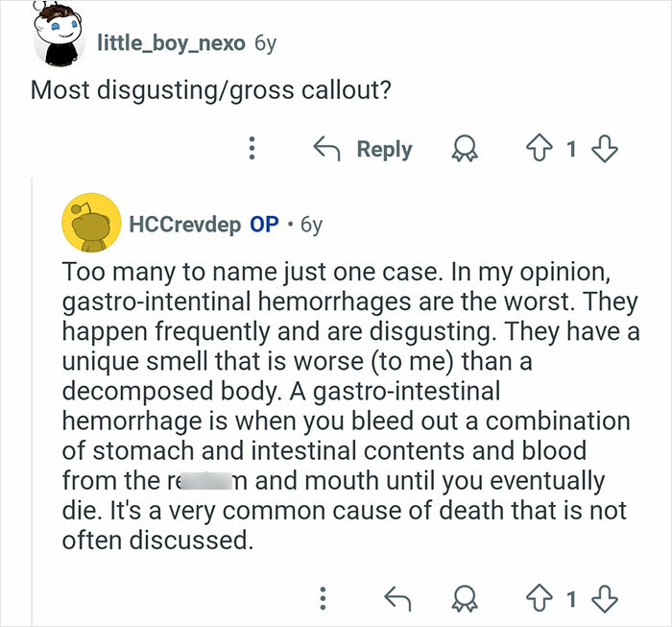
Task: Downvote little_boy_nexo's comment
Action: 605,149
